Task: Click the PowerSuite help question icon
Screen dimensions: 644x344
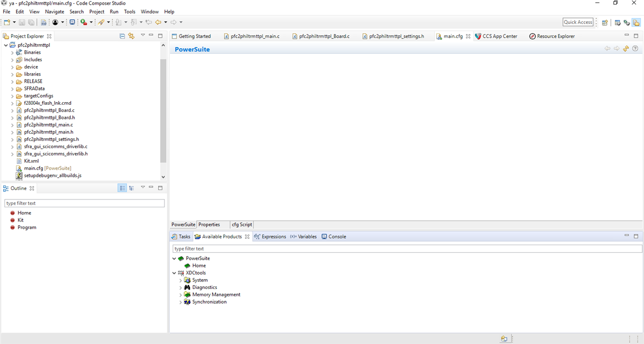Action: [x=635, y=49]
